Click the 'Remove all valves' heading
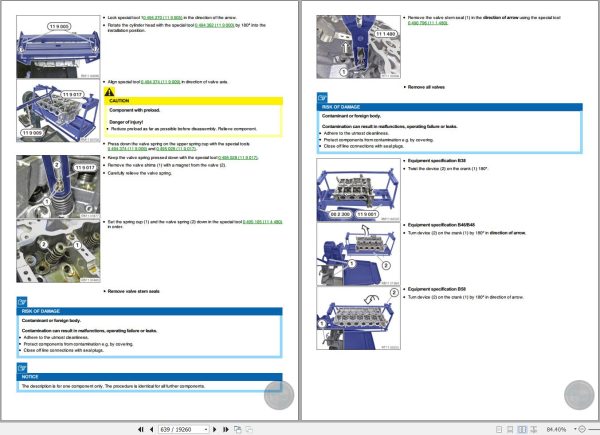Viewport: 600px width, 435px height. coord(426,87)
